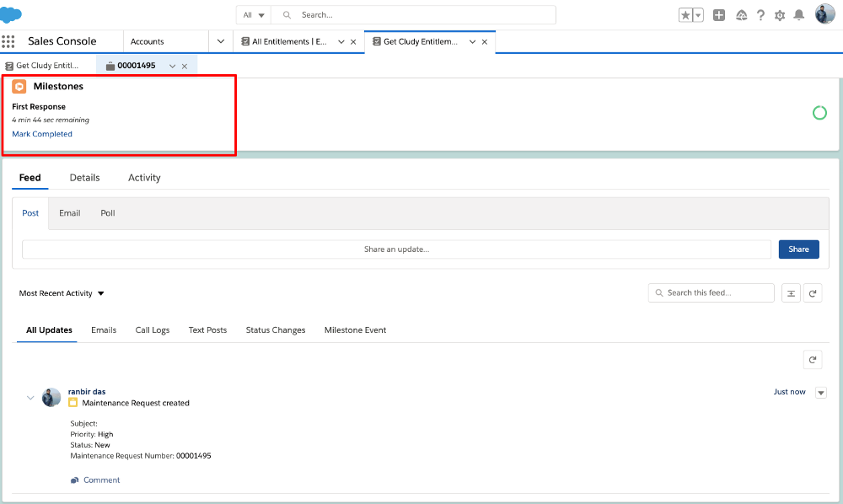Show the All Updates feed filter
The image size is (843, 504).
pyautogui.click(x=49, y=330)
